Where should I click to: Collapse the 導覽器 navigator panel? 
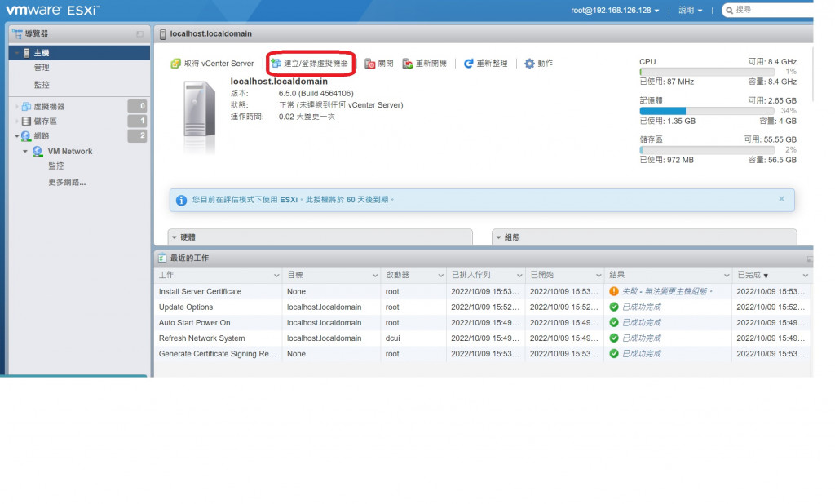coord(139,33)
